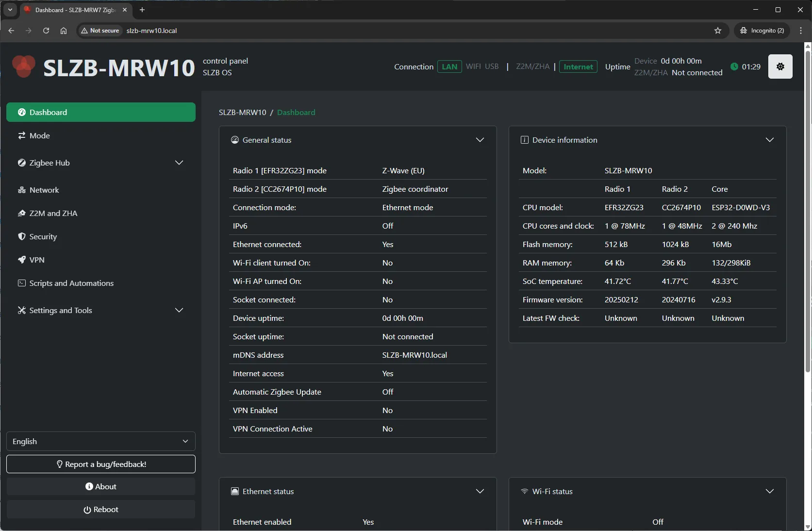Select the Z2M/ZHA mode toggle

click(x=532, y=66)
